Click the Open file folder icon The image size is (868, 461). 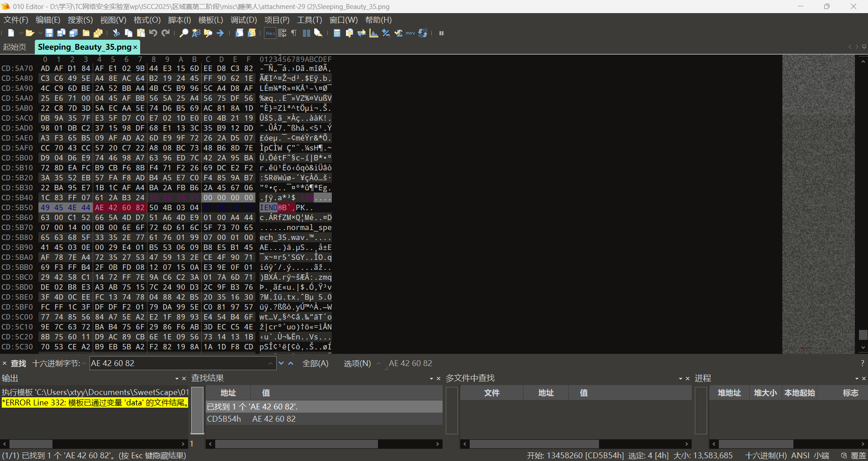point(30,33)
